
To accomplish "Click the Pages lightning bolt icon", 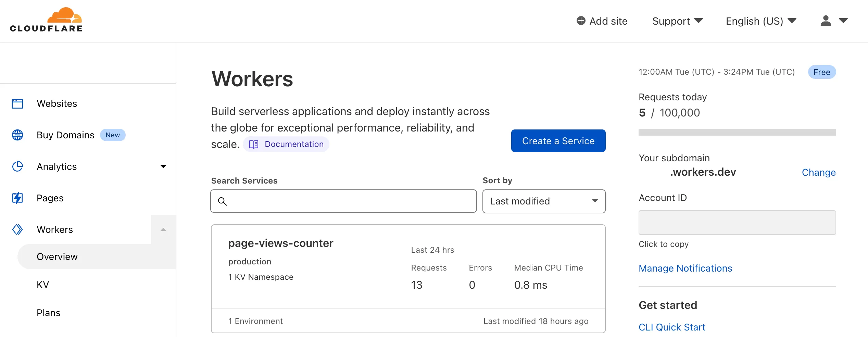I will click(17, 198).
